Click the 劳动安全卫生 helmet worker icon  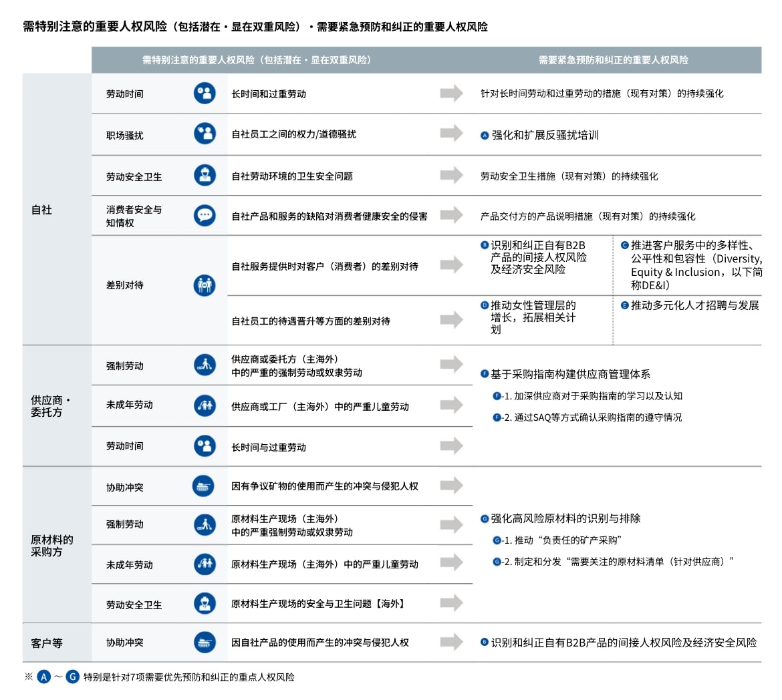[205, 175]
